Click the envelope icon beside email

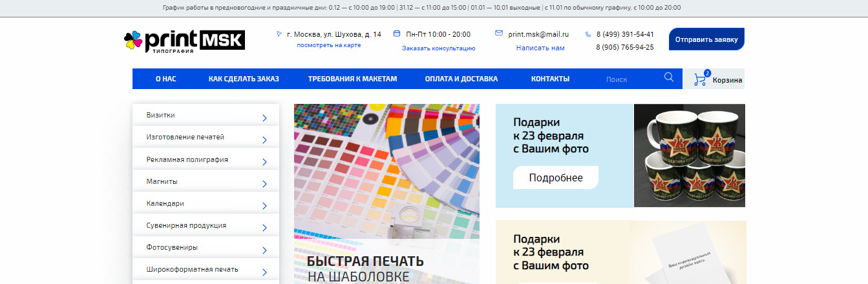[x=499, y=33]
